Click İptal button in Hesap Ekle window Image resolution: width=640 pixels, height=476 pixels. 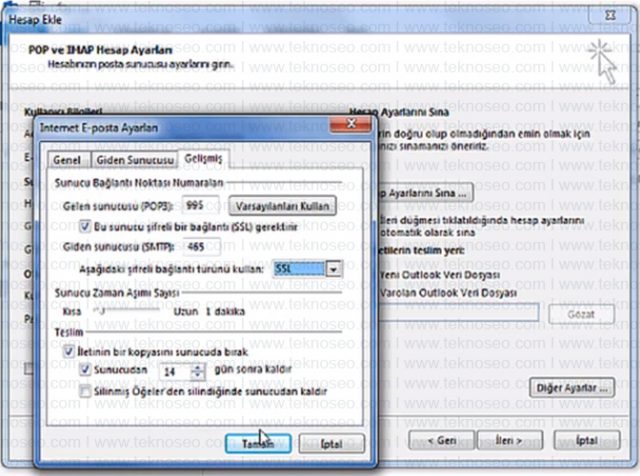coord(587,441)
